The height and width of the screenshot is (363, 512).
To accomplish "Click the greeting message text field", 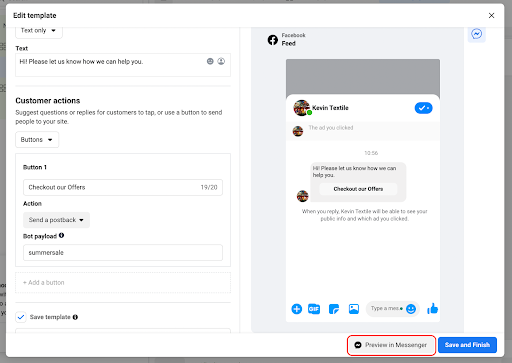I will (x=123, y=65).
